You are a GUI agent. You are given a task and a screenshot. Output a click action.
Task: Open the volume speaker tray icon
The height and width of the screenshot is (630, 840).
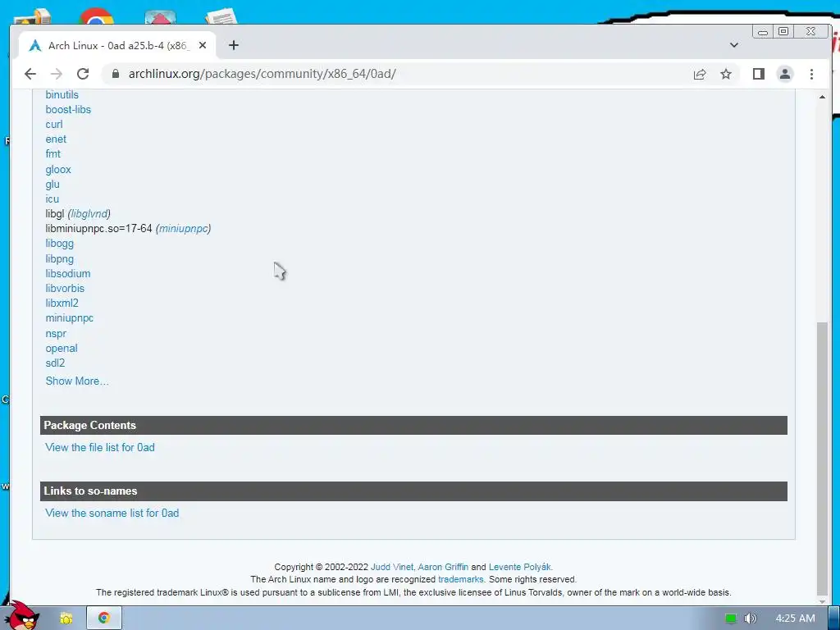[x=750, y=619]
